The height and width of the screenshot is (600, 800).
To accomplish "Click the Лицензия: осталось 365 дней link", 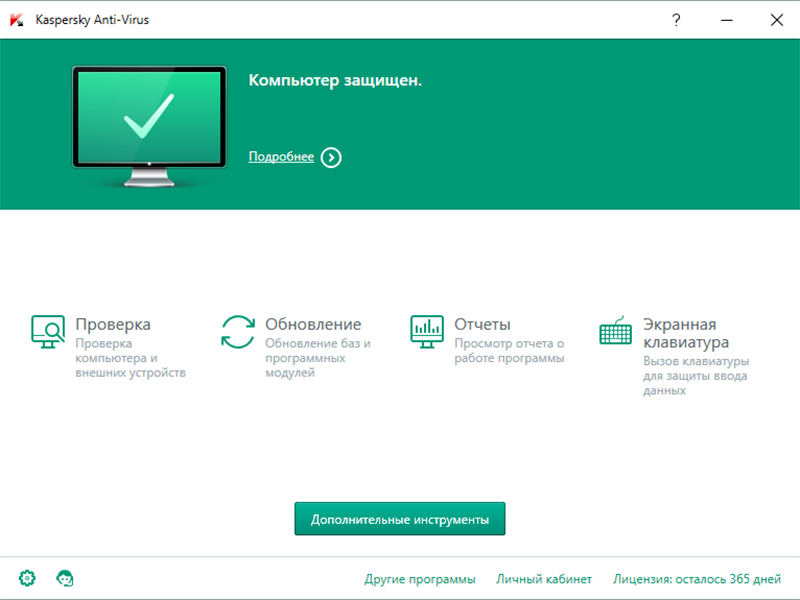I will click(x=697, y=579).
